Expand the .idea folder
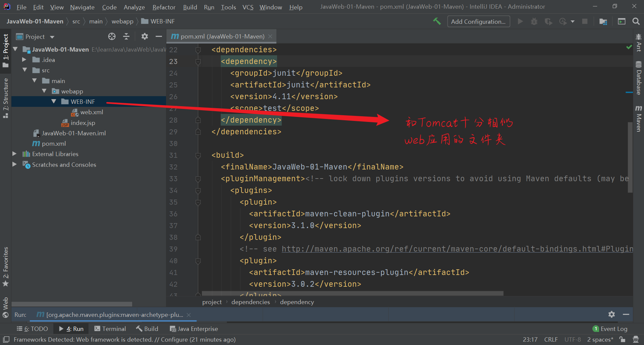644x345 pixels. (x=24, y=60)
